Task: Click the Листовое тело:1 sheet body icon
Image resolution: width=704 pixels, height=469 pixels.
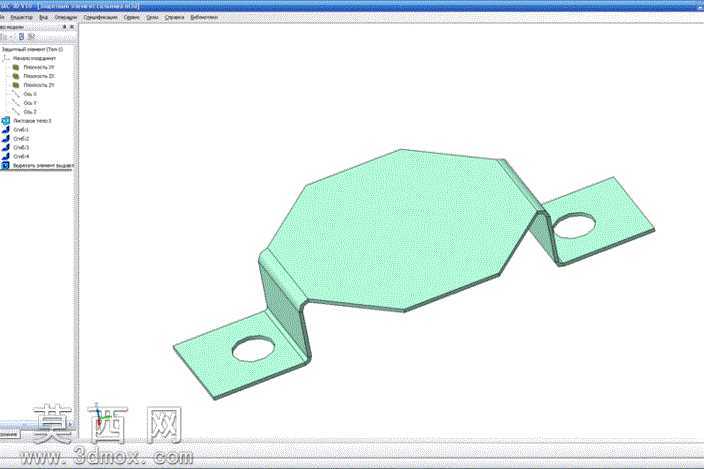Action: coord(6,121)
